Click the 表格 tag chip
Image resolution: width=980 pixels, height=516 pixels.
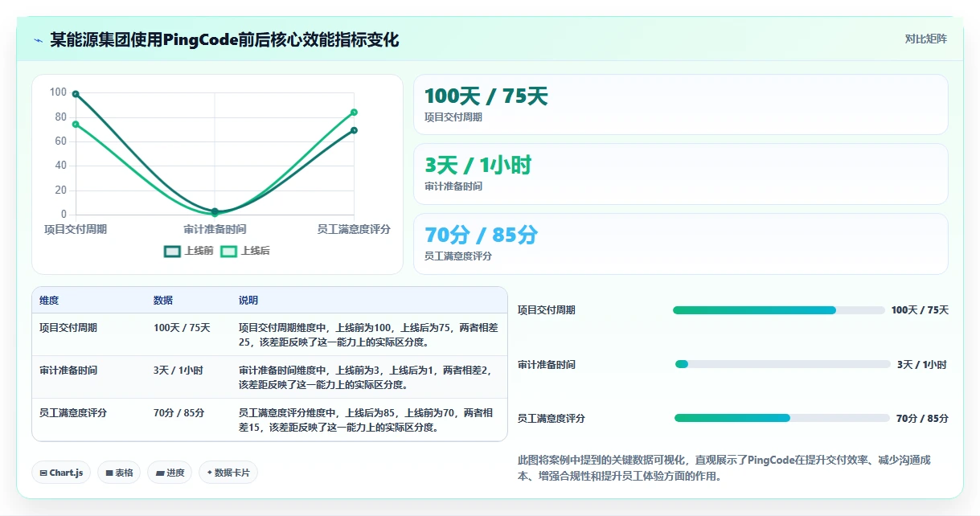pos(120,473)
